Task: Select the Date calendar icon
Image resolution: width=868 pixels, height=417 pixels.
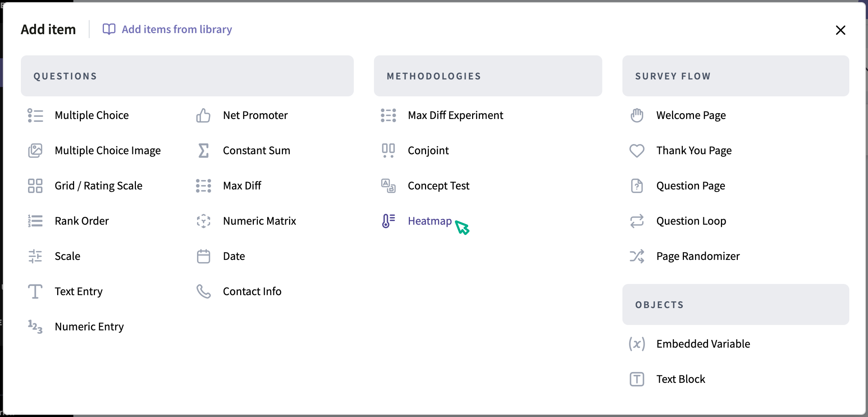Action: pos(203,256)
